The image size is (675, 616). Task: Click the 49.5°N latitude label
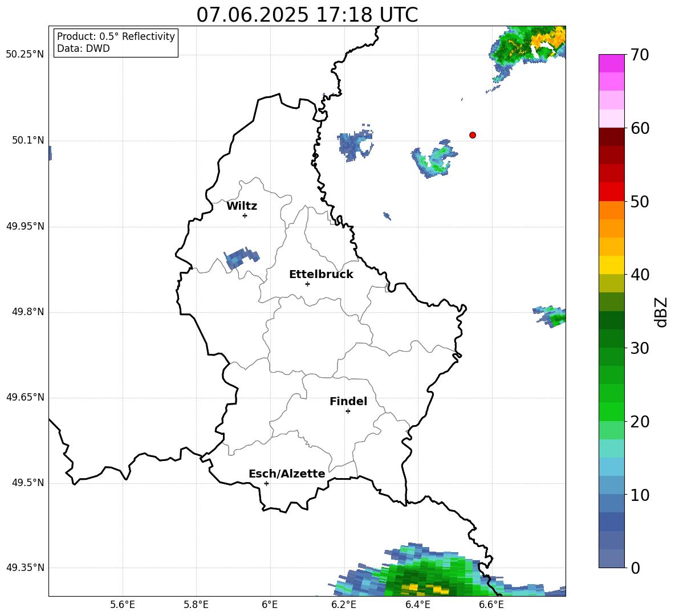pos(28,483)
